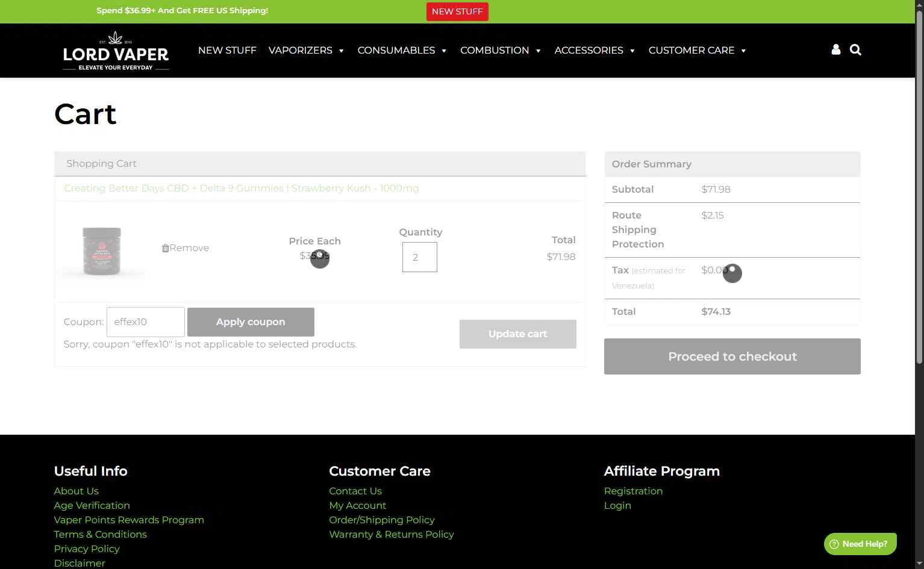
Task: Open the Order/Shipping Policy link
Action: 382,520
